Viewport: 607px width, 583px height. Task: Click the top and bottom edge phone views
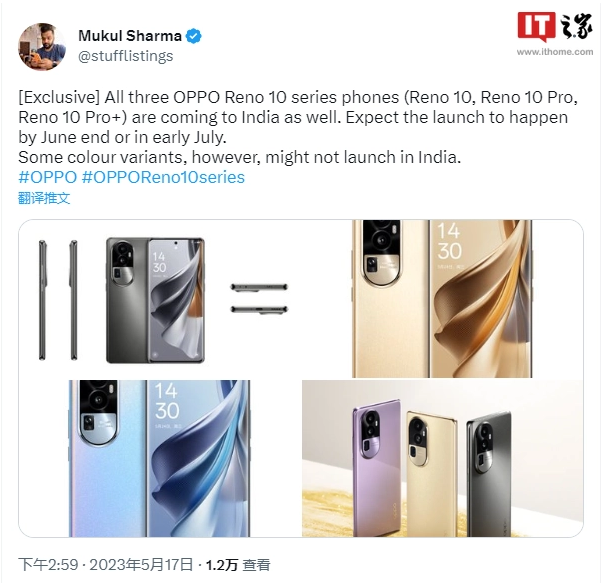[259, 298]
